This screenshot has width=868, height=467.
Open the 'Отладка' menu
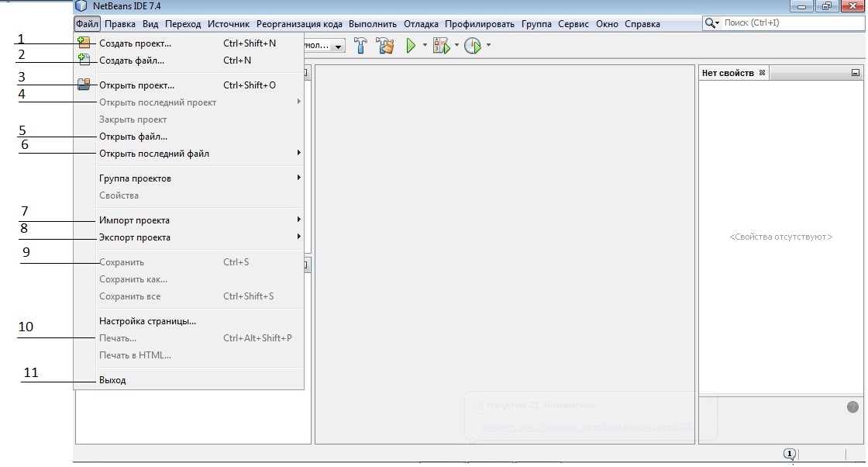pyautogui.click(x=421, y=24)
